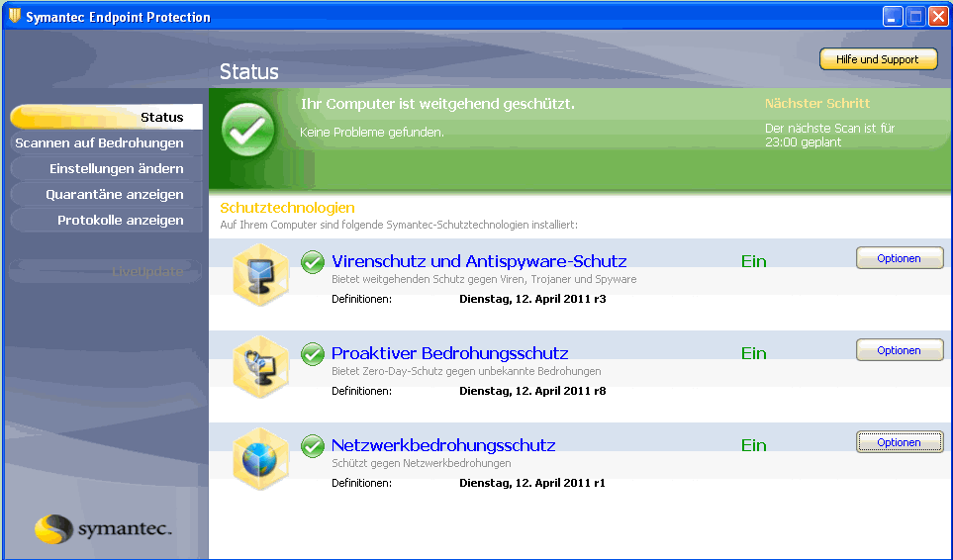The image size is (953, 560).
Task: Click the Virenschutz und Antispyware-Schutz heading
Action: point(479,261)
